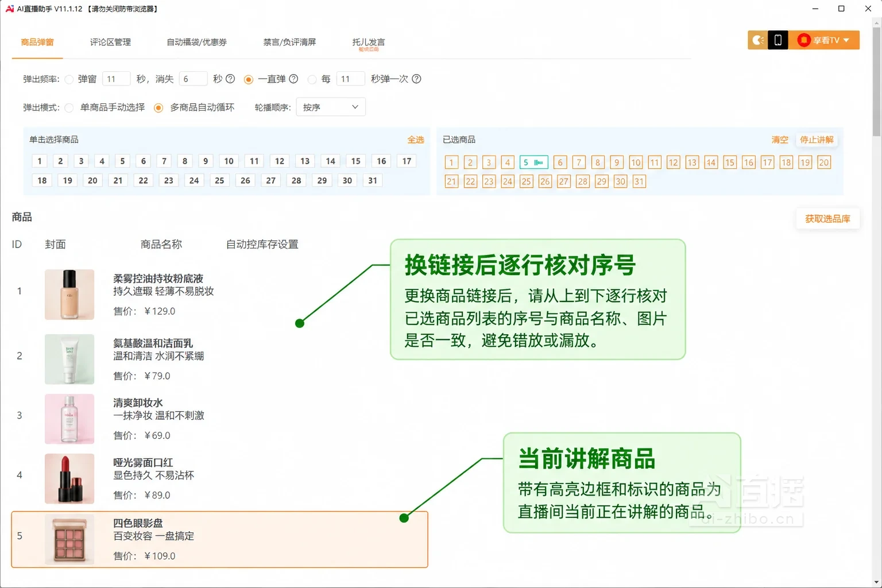Click the highlighted chip 5 in 已选商品
882x588 pixels.
pyautogui.click(x=533, y=163)
